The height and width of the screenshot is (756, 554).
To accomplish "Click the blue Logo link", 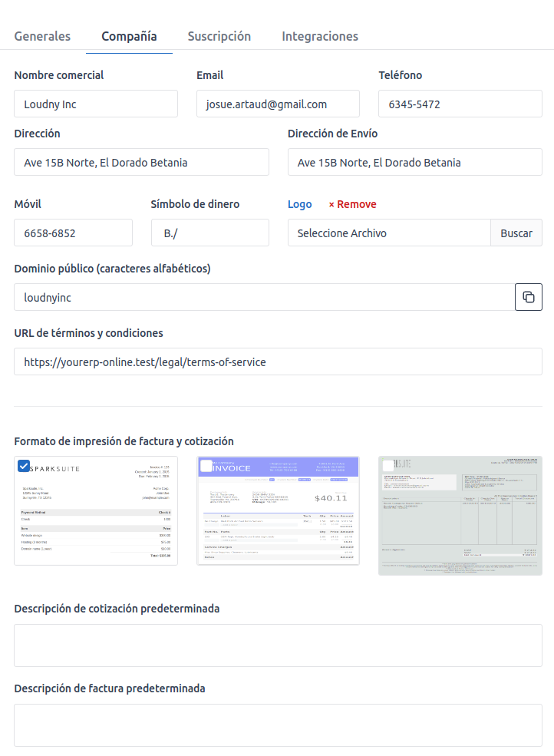I will point(299,204).
